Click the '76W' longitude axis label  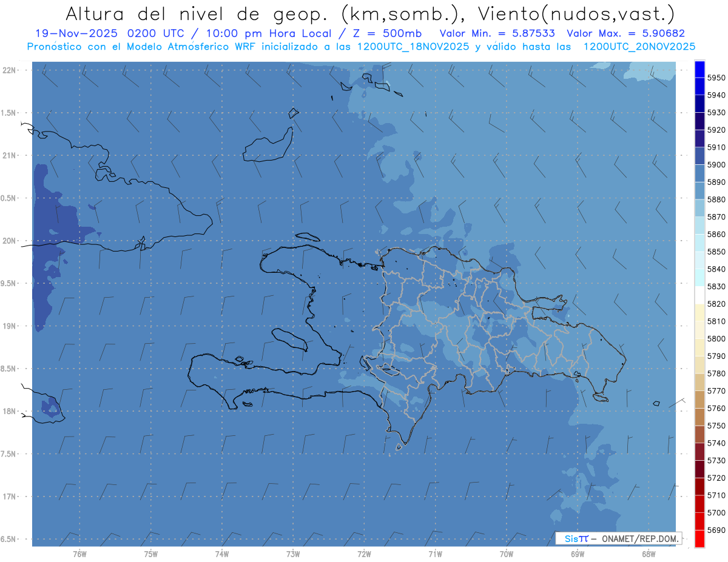click(79, 554)
